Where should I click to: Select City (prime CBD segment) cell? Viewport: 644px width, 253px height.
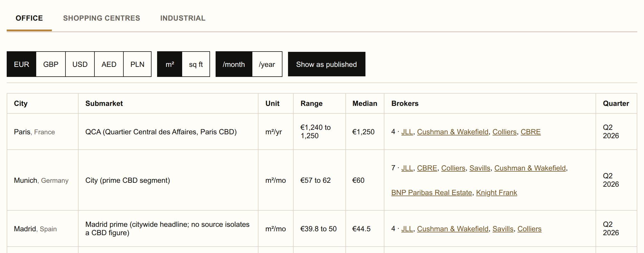tap(168, 180)
